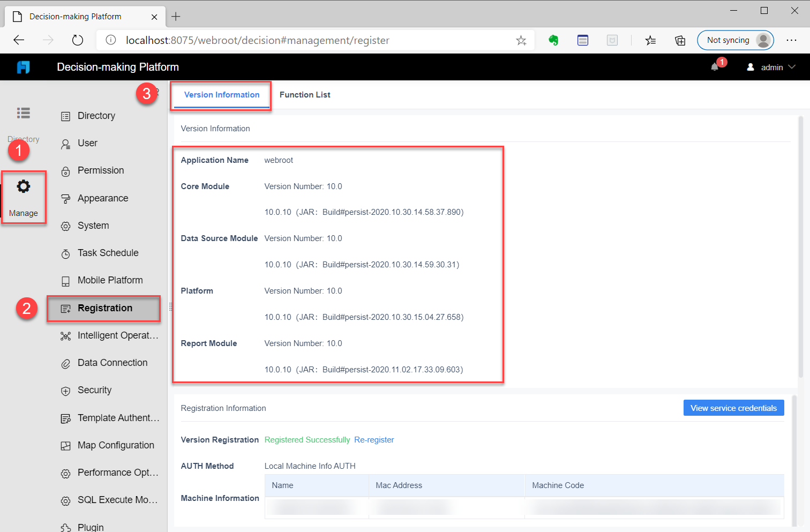Switch to Function List tab

305,95
